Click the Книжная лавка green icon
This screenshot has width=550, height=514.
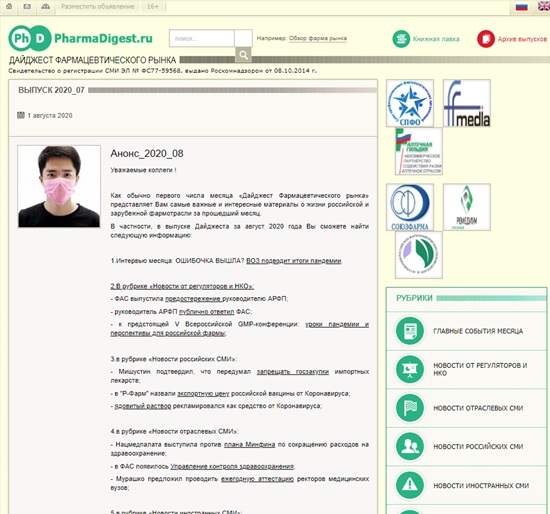[401, 39]
